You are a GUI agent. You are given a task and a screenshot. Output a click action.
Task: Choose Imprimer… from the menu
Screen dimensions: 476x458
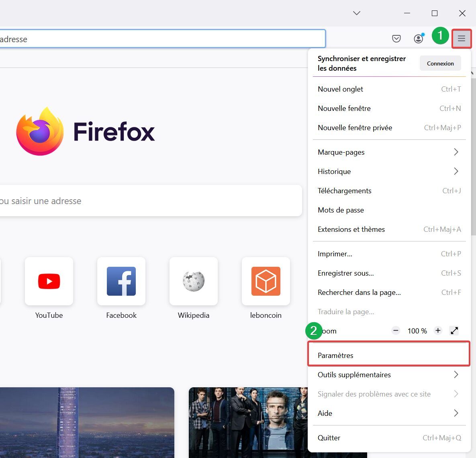pos(389,254)
